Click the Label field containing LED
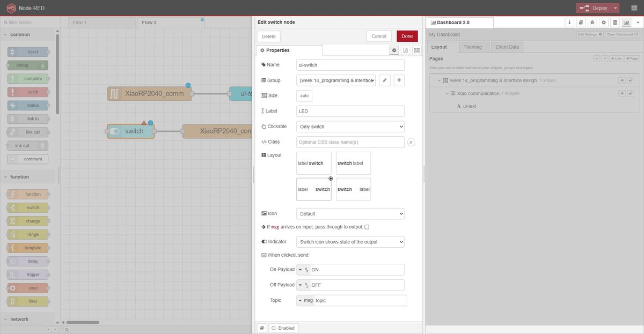 pos(350,111)
